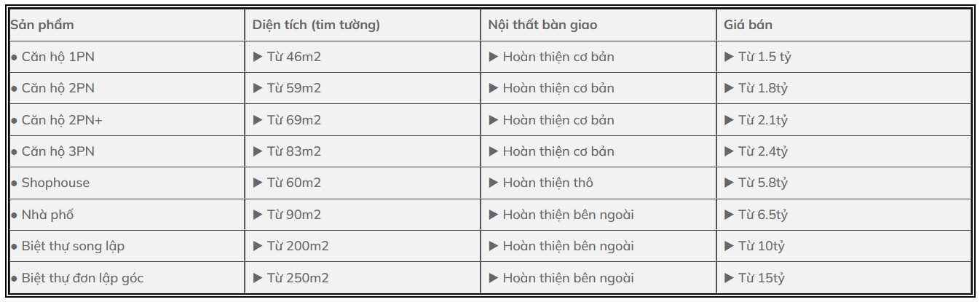Click the "Nội thất bàn giao" header

[543, 25]
